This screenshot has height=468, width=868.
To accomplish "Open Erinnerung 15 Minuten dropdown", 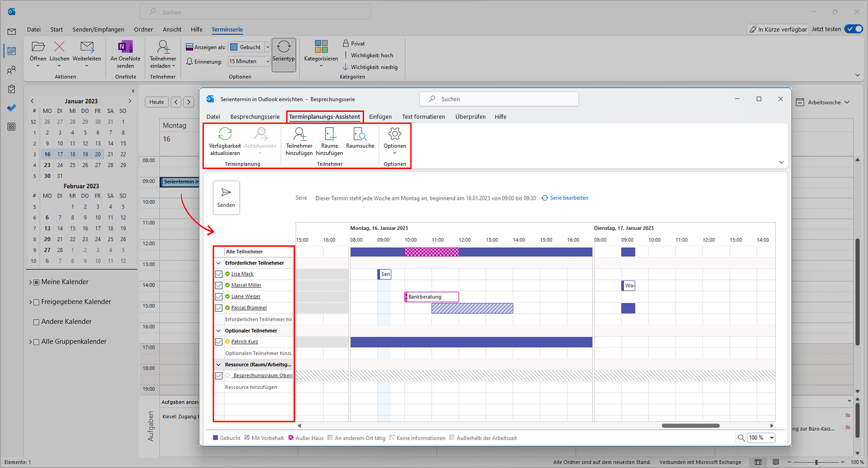I will (268, 61).
